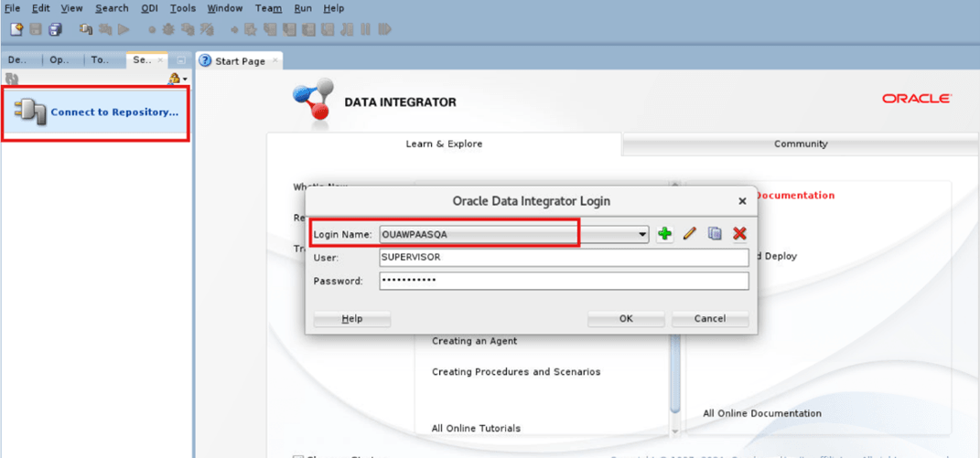Minimize the navigator panel group

[180, 60]
